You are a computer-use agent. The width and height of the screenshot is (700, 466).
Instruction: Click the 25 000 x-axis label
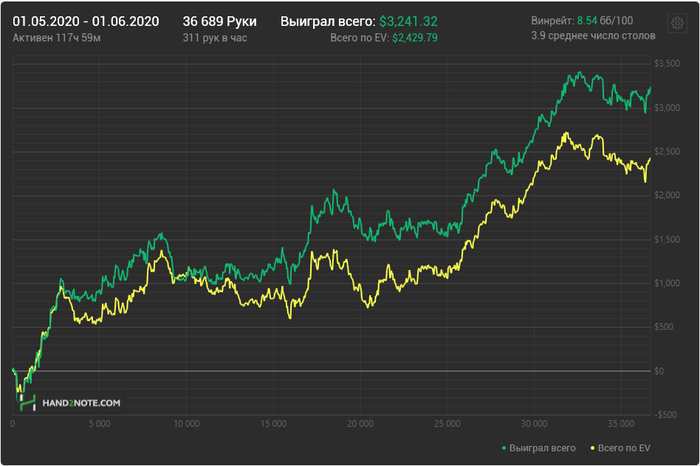pos(447,424)
